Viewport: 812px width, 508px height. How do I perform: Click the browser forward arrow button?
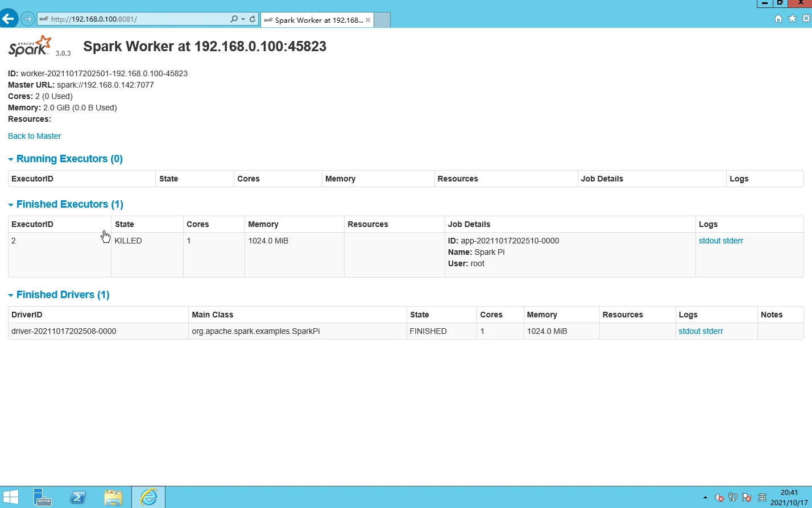point(27,19)
